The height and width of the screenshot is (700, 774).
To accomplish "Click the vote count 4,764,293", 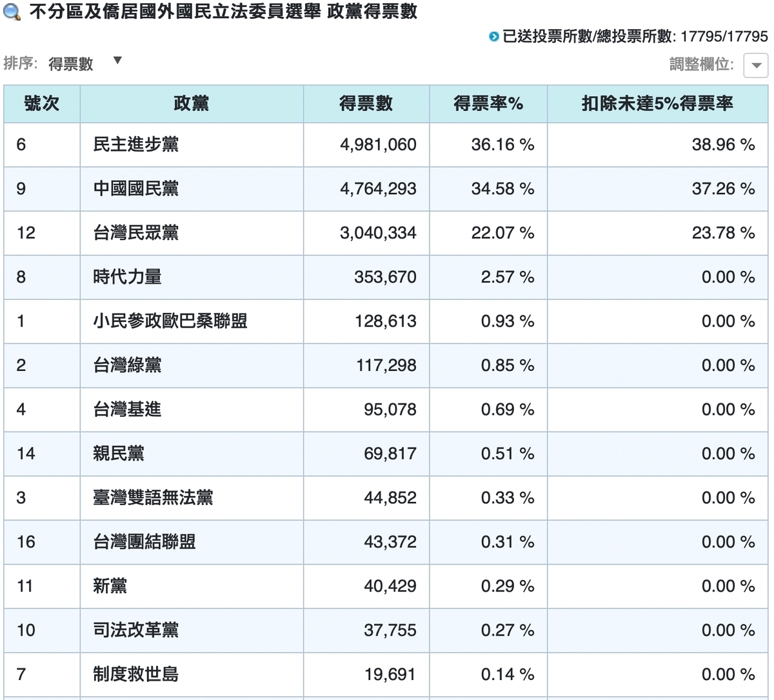I will [378, 189].
